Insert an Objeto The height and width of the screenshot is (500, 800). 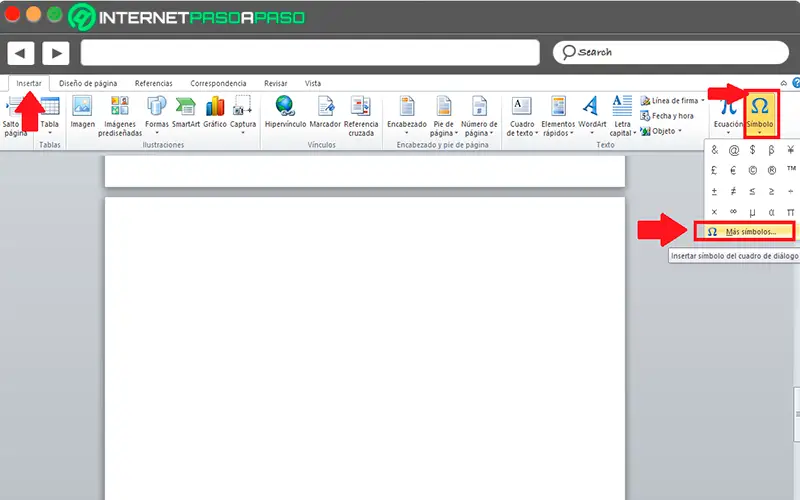(661, 131)
